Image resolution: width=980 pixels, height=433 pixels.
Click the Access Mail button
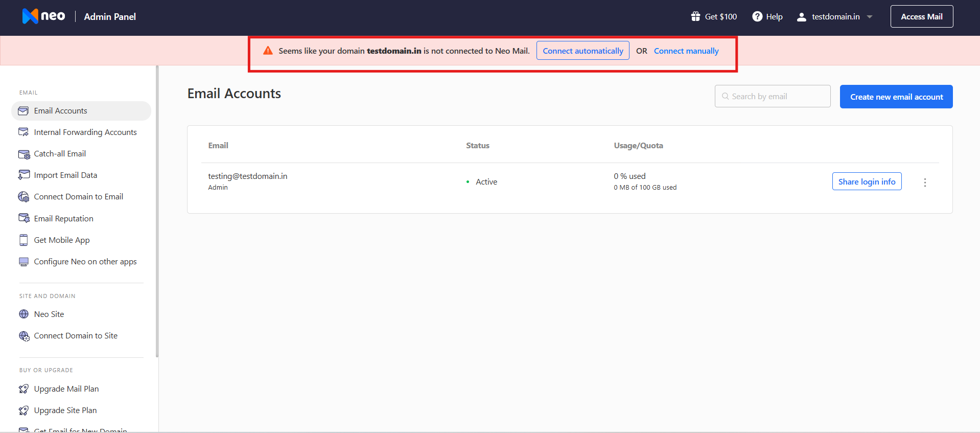click(922, 16)
